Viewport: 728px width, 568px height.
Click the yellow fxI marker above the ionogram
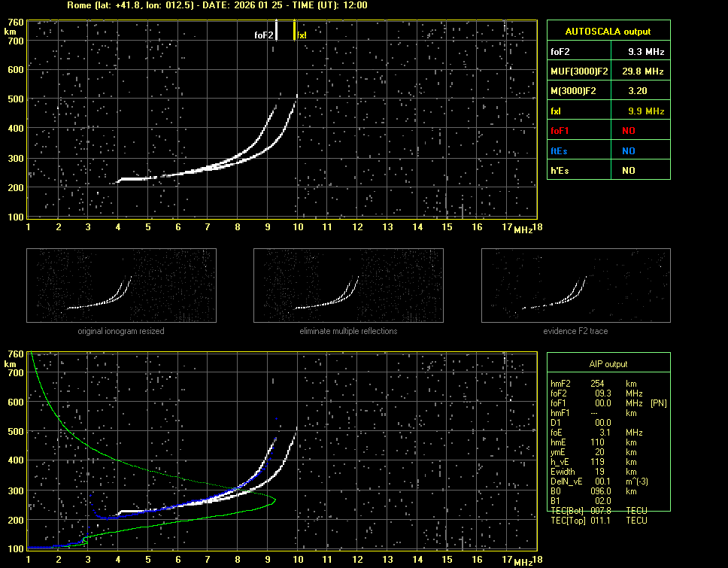(x=295, y=30)
